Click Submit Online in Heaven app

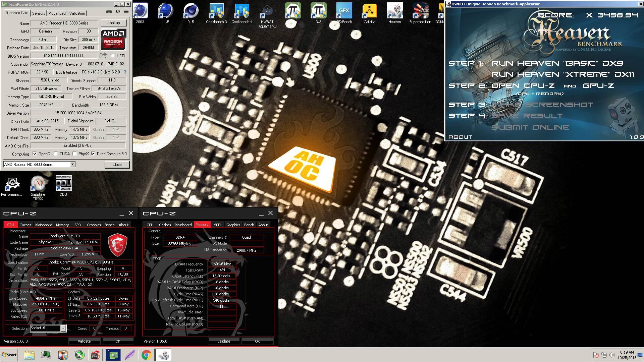530,127
